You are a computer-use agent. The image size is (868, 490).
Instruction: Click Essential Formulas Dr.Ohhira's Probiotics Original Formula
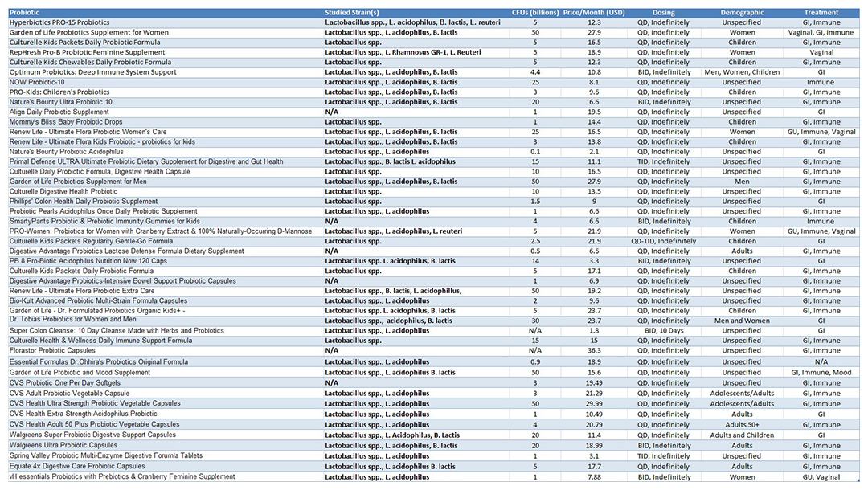pyautogui.click(x=99, y=363)
